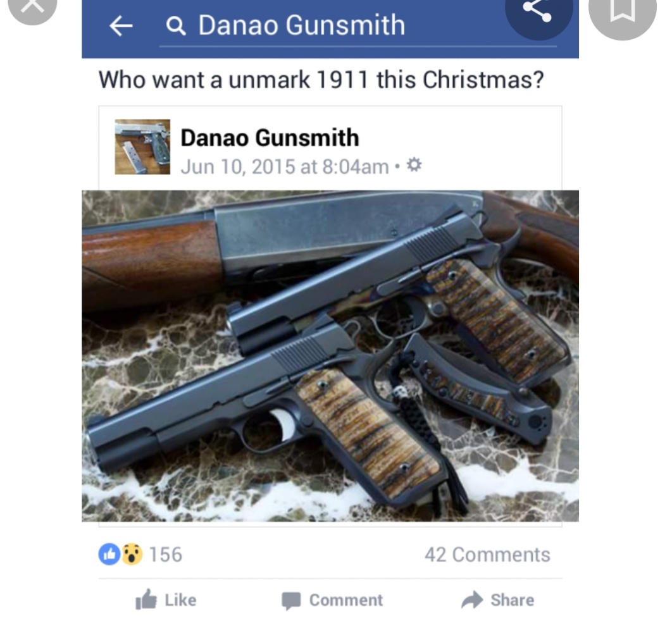Click the post timestamp Jun 10, 2015
The height and width of the screenshot is (621, 672).
tap(285, 166)
